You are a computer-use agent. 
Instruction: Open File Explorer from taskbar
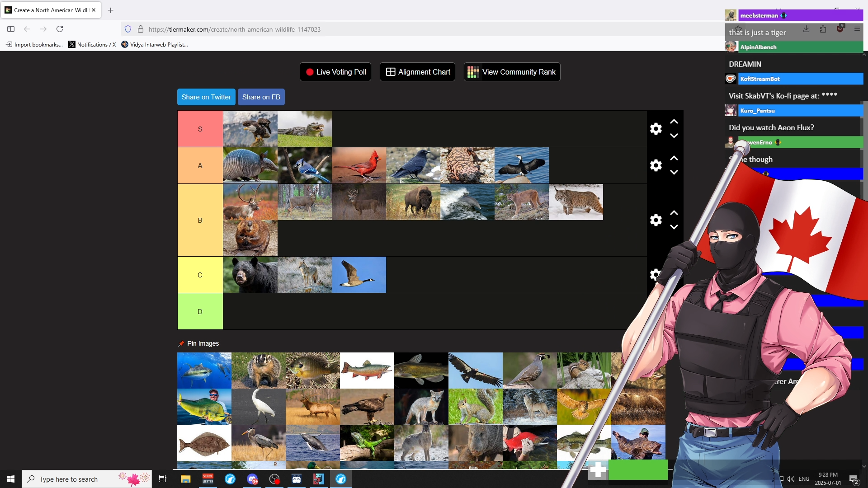185,479
